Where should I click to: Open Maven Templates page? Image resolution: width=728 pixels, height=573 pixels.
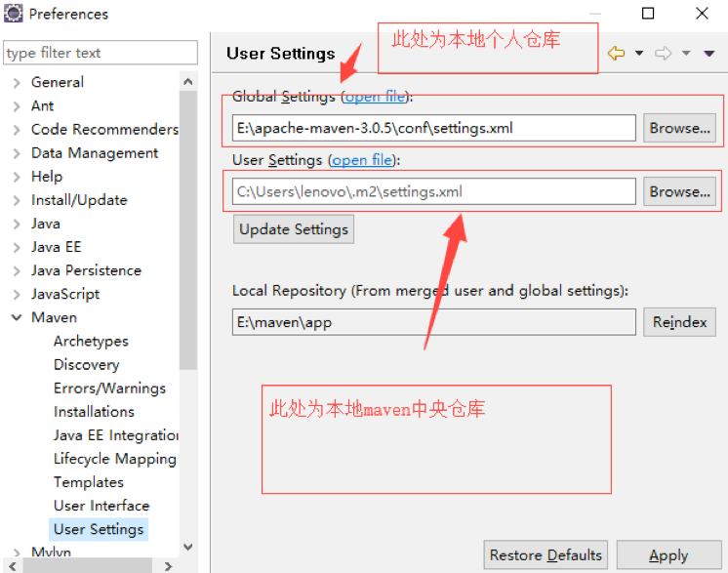[x=89, y=482]
